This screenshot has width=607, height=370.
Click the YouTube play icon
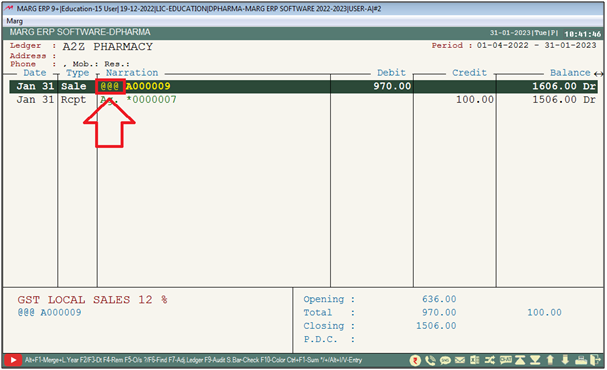13,360
